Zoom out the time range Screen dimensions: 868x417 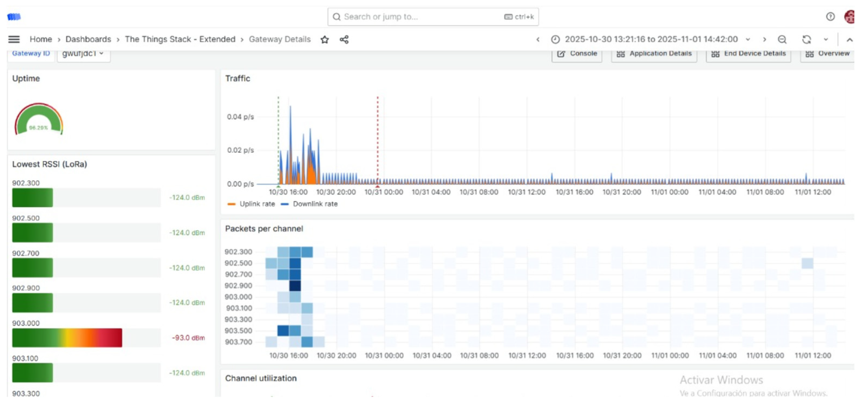(782, 40)
